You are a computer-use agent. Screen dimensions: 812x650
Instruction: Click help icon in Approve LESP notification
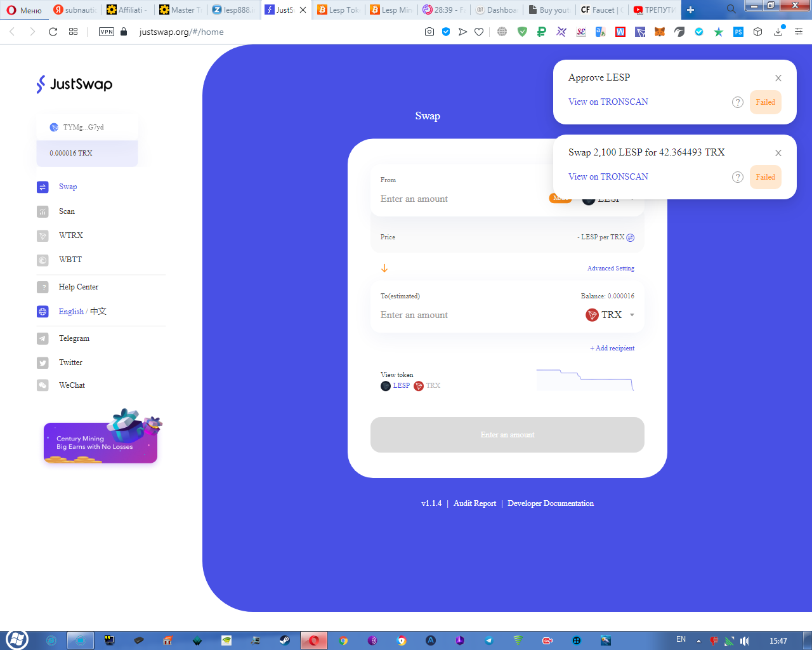[738, 102]
